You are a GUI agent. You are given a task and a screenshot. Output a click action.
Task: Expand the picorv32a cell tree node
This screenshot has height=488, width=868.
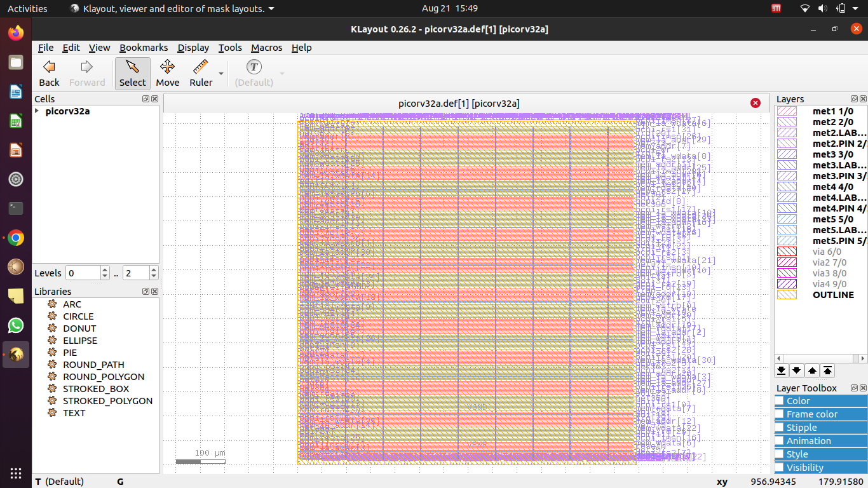tap(36, 110)
